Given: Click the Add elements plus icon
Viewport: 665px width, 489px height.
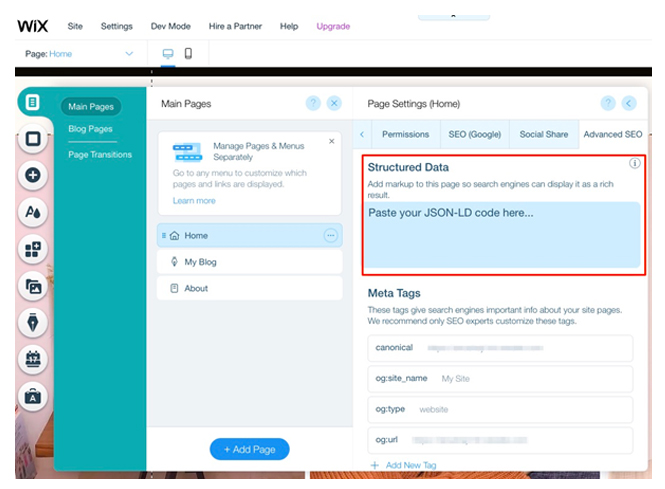Looking at the screenshot, I should (x=33, y=175).
